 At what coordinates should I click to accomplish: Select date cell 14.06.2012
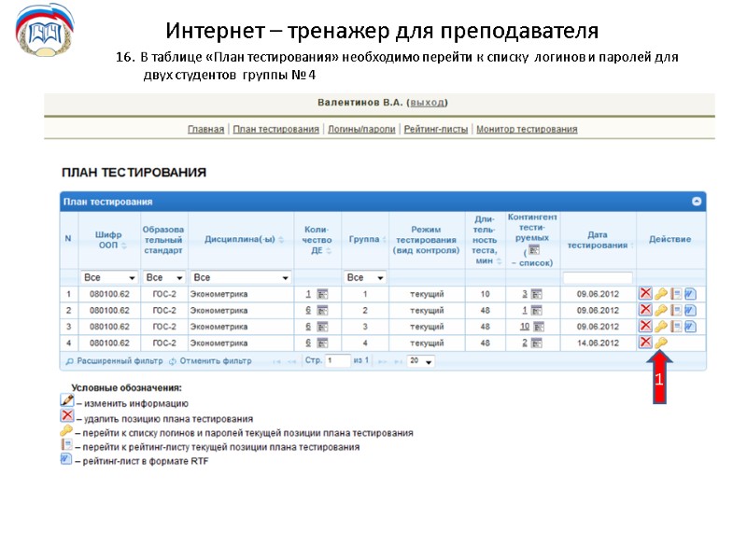pyautogui.click(x=598, y=343)
